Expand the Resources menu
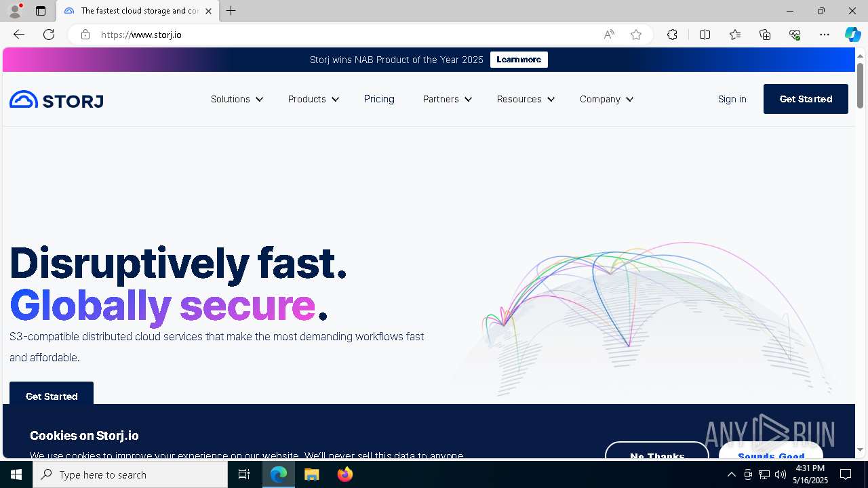Image resolution: width=868 pixels, height=488 pixels. click(526, 99)
